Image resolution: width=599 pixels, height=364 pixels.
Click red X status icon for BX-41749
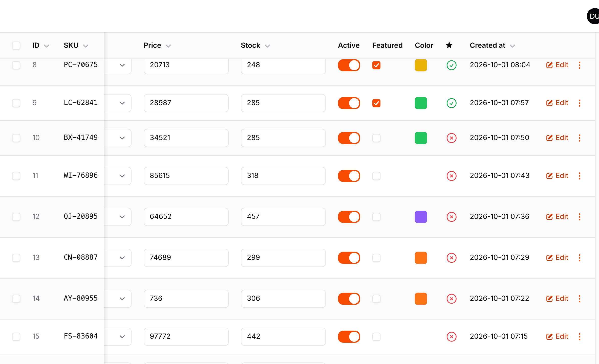click(452, 138)
